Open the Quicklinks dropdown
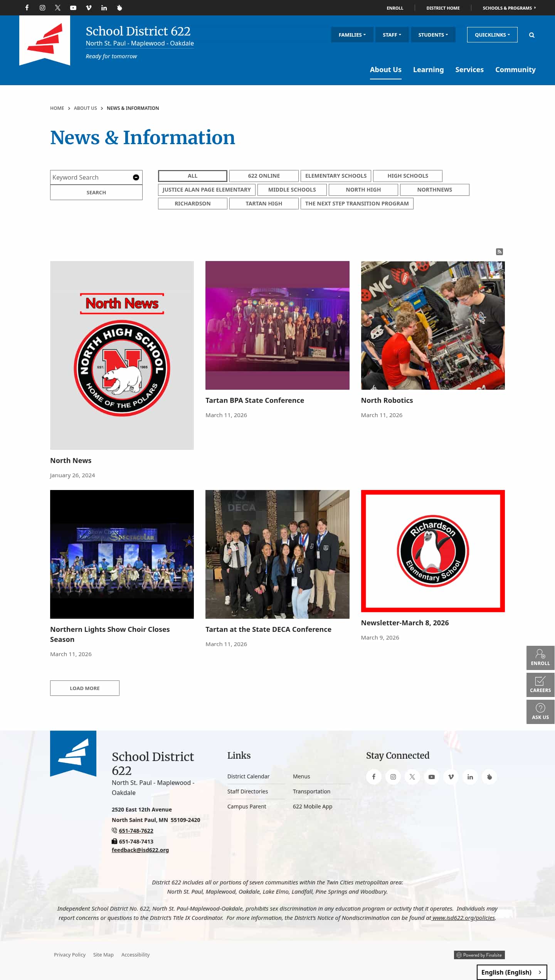 pyautogui.click(x=492, y=35)
